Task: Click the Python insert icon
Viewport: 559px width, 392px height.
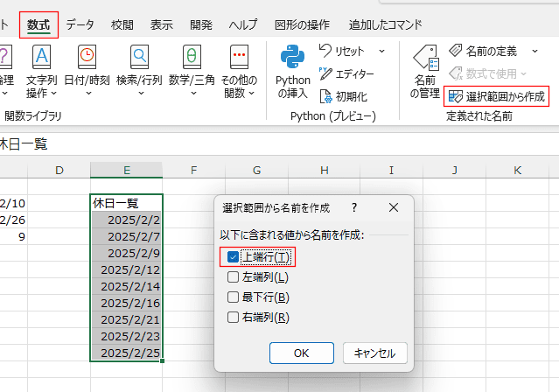Action: point(293,59)
